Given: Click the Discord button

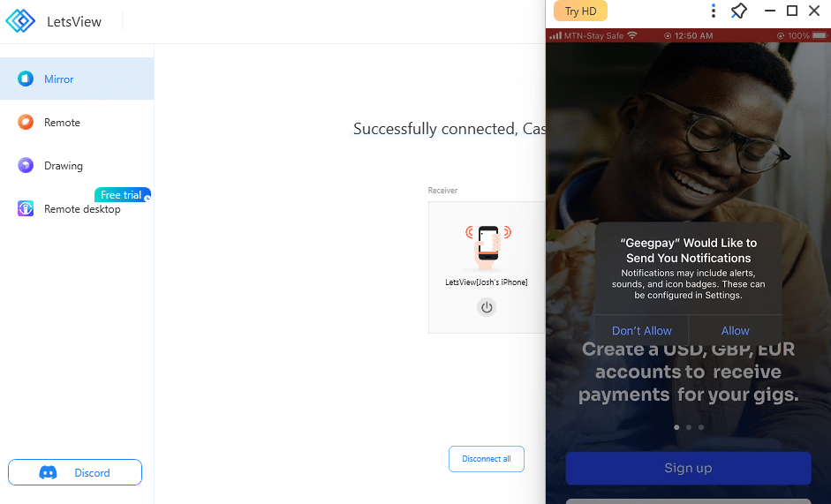Looking at the screenshot, I should [75, 472].
